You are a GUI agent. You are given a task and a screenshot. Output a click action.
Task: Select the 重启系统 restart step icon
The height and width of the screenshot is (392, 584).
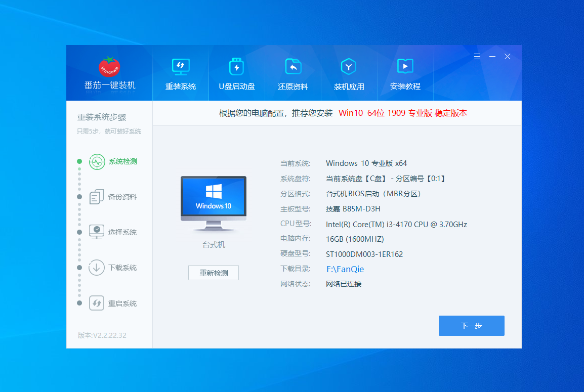click(97, 303)
